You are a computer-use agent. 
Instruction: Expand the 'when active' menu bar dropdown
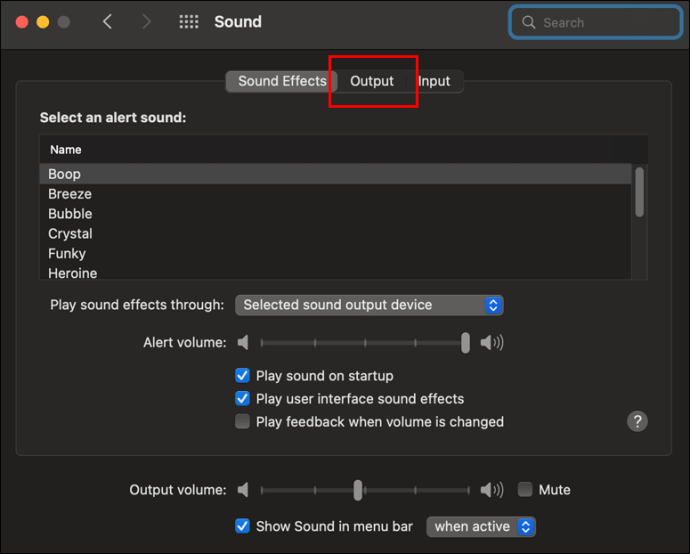[x=481, y=526]
